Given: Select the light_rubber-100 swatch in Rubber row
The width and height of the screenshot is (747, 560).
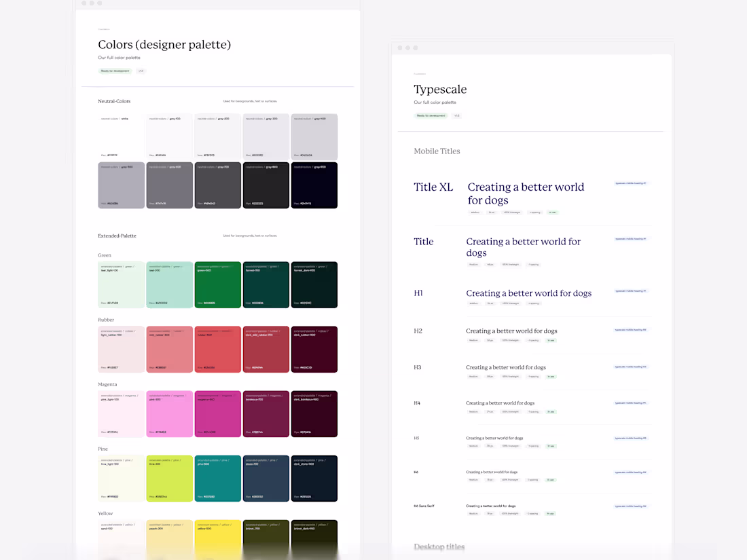Looking at the screenshot, I should 121,349.
